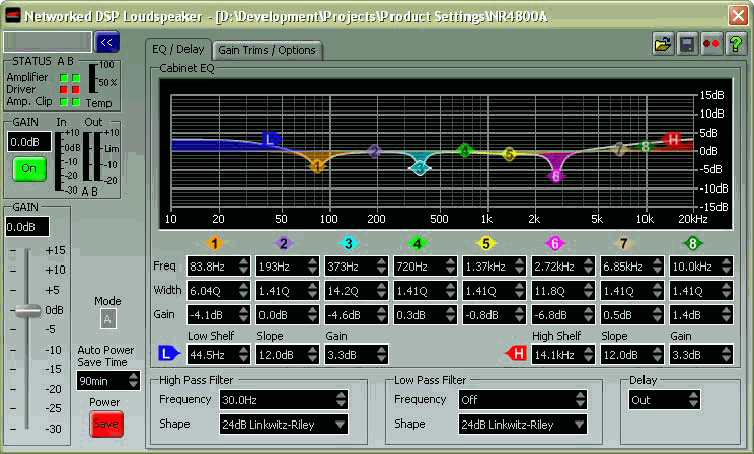Viewport: 754px width, 454px height.
Task: Click the red Power Save button
Action: pyautogui.click(x=106, y=424)
